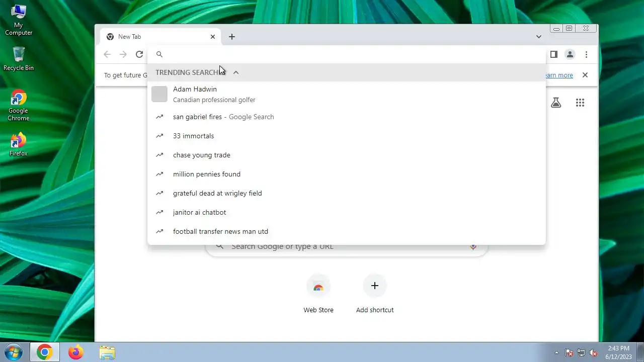644x362 pixels.
Task: Select Google Chrome desktop shortcut
Action: pyautogui.click(x=19, y=106)
